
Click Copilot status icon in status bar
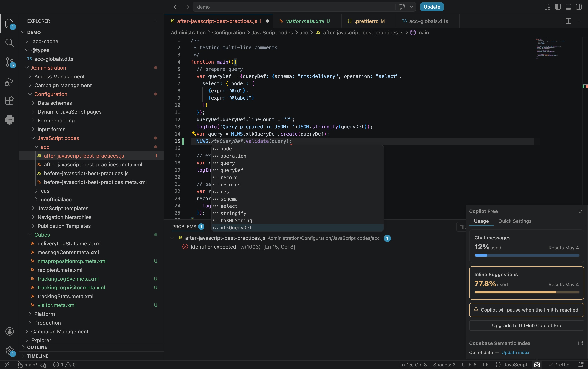pyautogui.click(x=537, y=365)
